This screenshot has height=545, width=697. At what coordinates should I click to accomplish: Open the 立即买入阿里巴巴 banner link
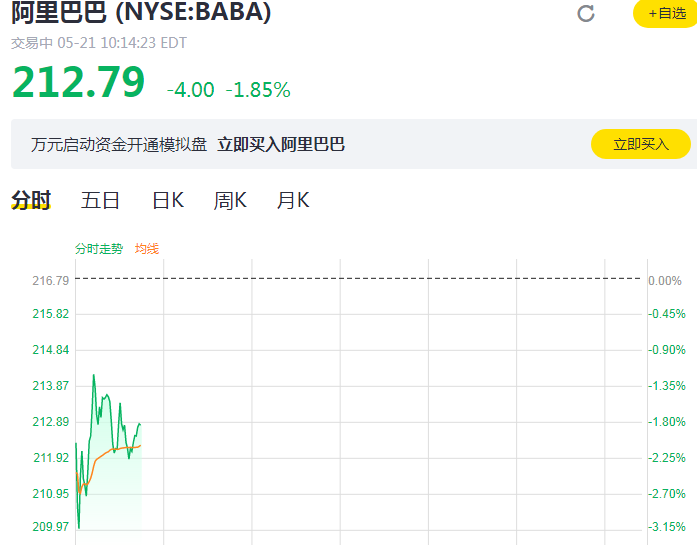(281, 145)
